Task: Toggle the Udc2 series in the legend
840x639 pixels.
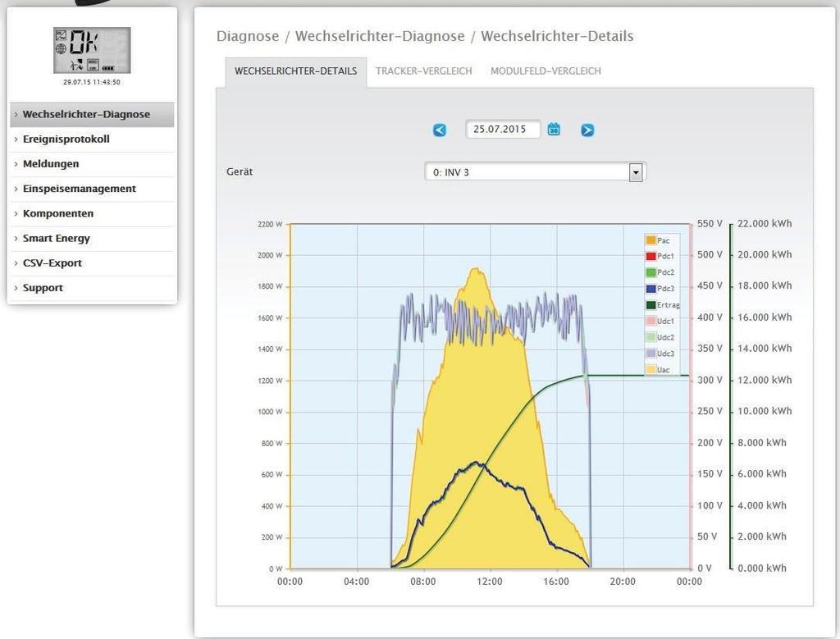Action: click(660, 337)
